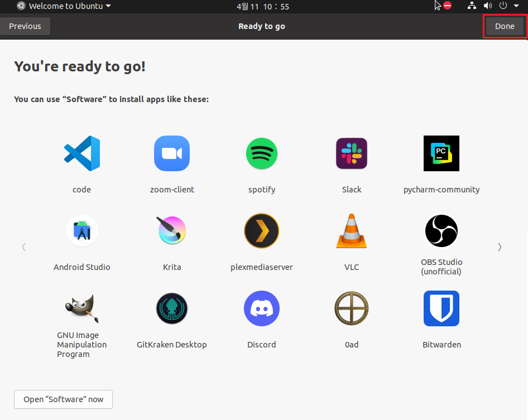
Task: Click the "code" app label
Action: (82, 190)
